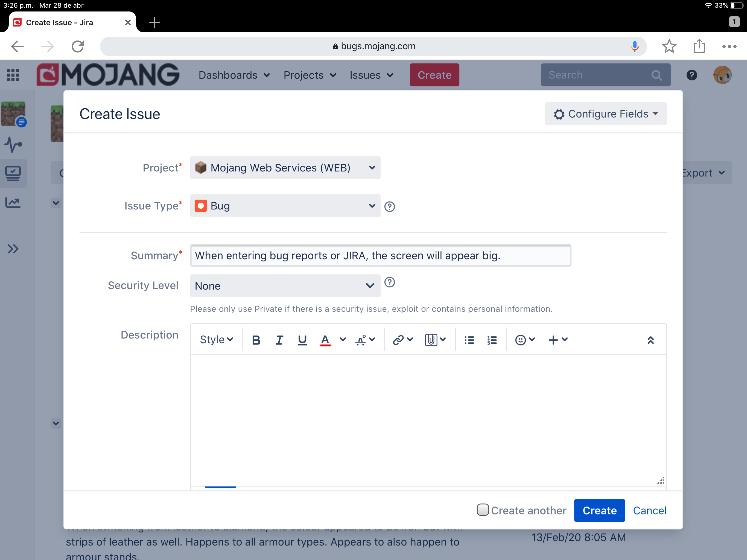Image resolution: width=747 pixels, height=560 pixels.
Task: Open the Issues menu
Action: (x=371, y=75)
